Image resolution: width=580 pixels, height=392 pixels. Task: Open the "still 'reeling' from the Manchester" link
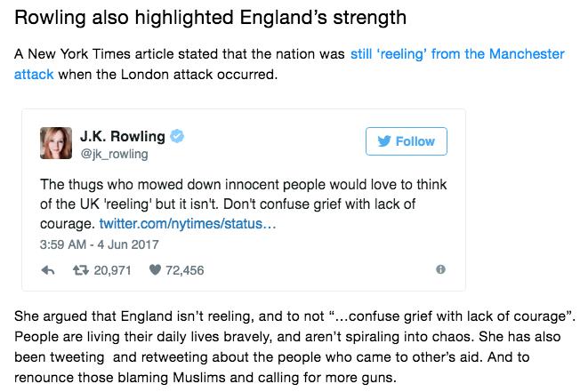[457, 54]
